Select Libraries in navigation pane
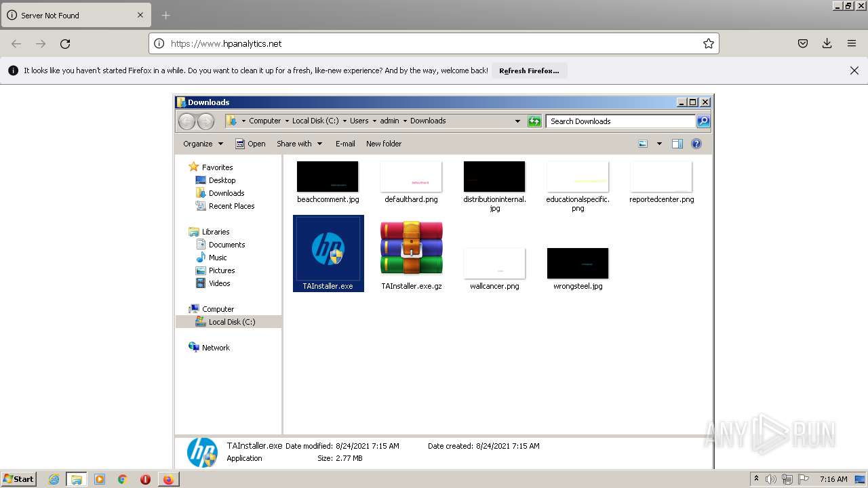 pyautogui.click(x=216, y=232)
